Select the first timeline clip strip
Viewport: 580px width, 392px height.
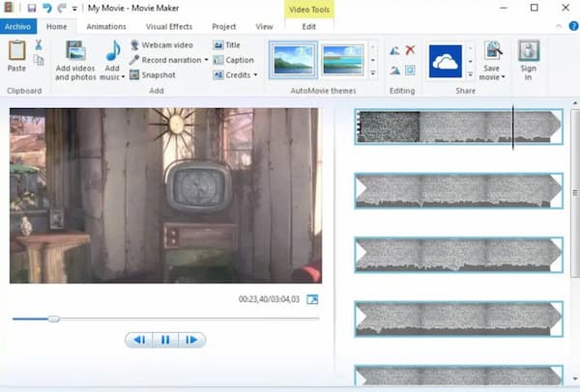coord(458,126)
